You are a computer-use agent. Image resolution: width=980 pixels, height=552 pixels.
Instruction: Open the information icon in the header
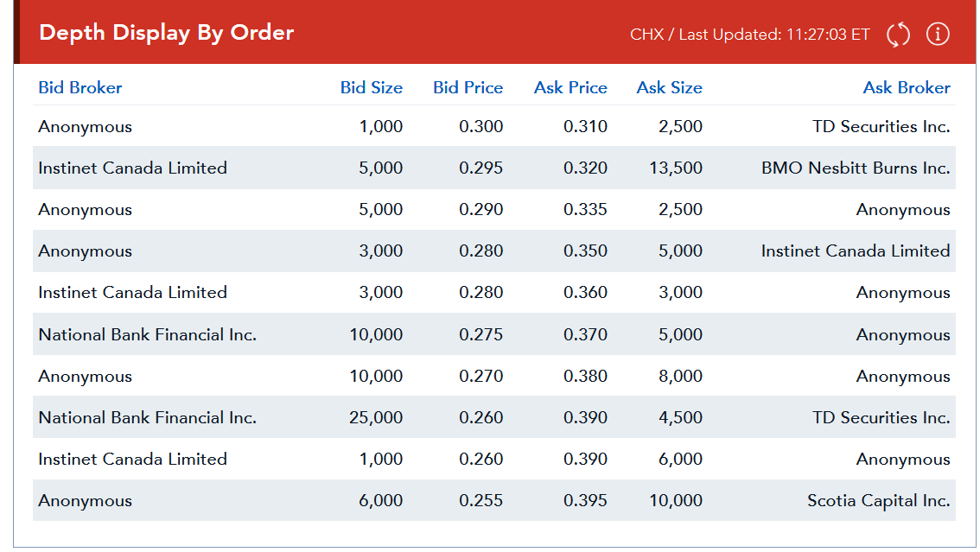click(938, 35)
